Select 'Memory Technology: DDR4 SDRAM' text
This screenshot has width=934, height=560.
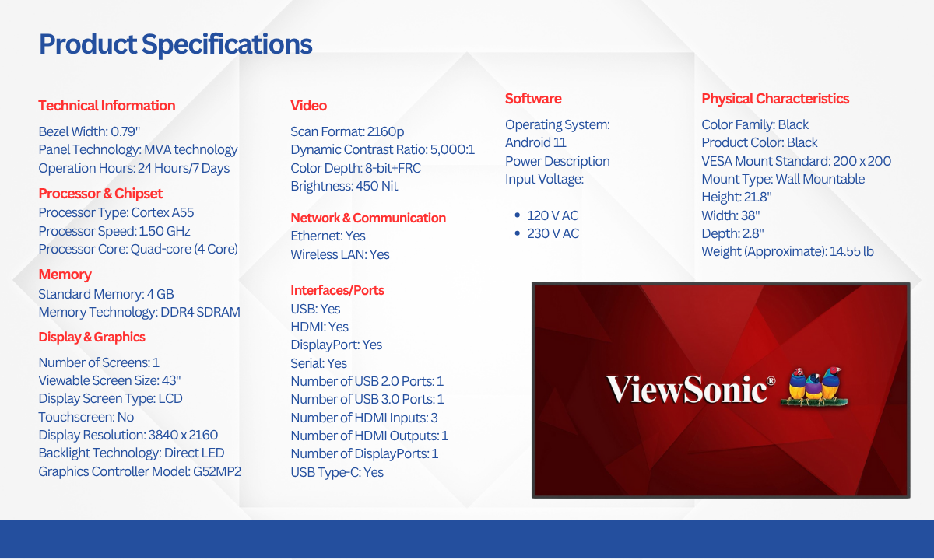pyautogui.click(x=139, y=312)
